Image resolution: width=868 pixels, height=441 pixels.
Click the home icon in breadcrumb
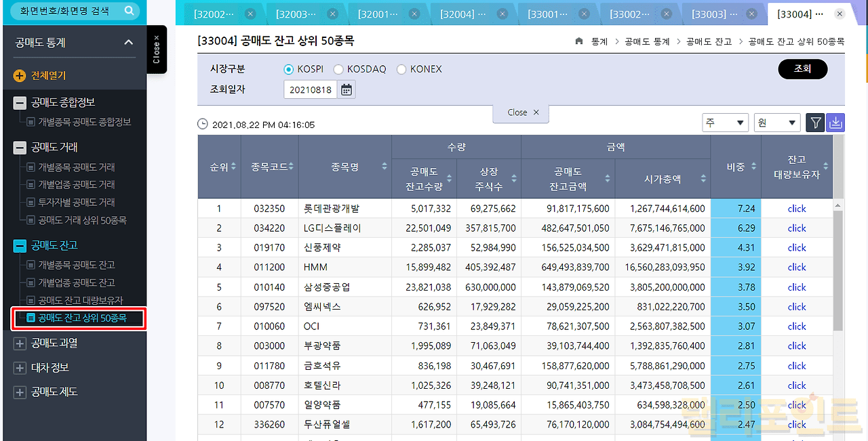(x=578, y=41)
